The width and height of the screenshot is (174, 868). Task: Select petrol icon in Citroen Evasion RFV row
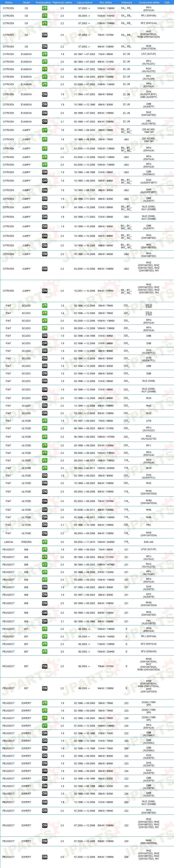click(x=45, y=77)
